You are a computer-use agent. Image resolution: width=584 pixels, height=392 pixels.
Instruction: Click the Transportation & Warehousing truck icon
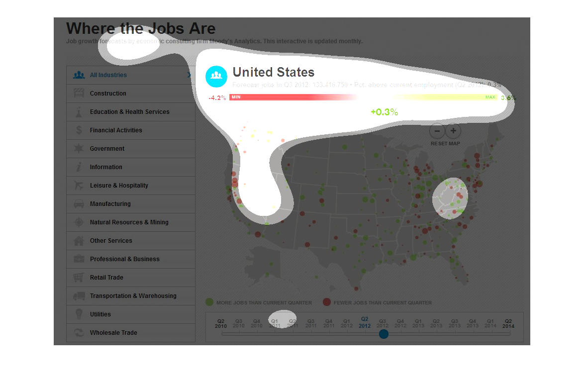pyautogui.click(x=79, y=296)
